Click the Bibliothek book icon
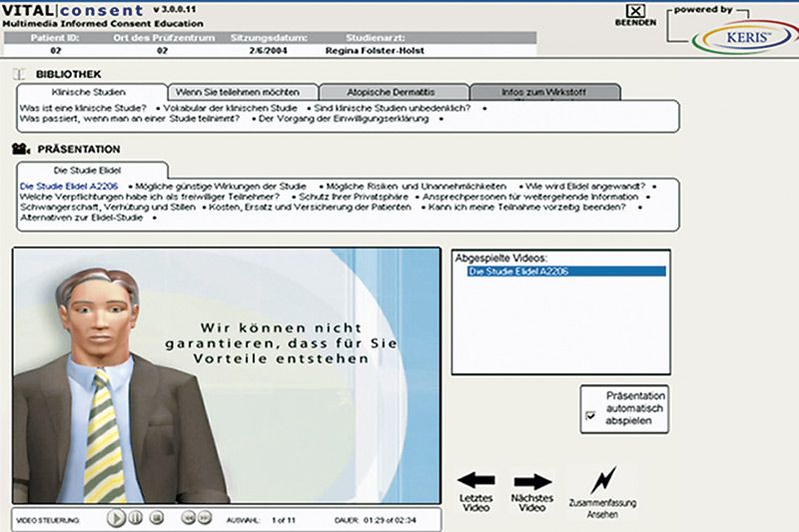Image resolution: width=799 pixels, height=532 pixels. click(x=19, y=74)
